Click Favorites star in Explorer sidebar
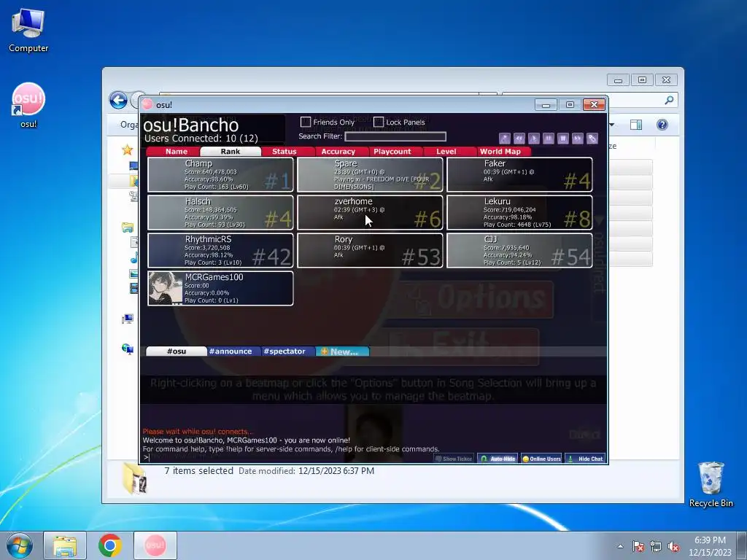This screenshot has width=747, height=560. tap(127, 150)
